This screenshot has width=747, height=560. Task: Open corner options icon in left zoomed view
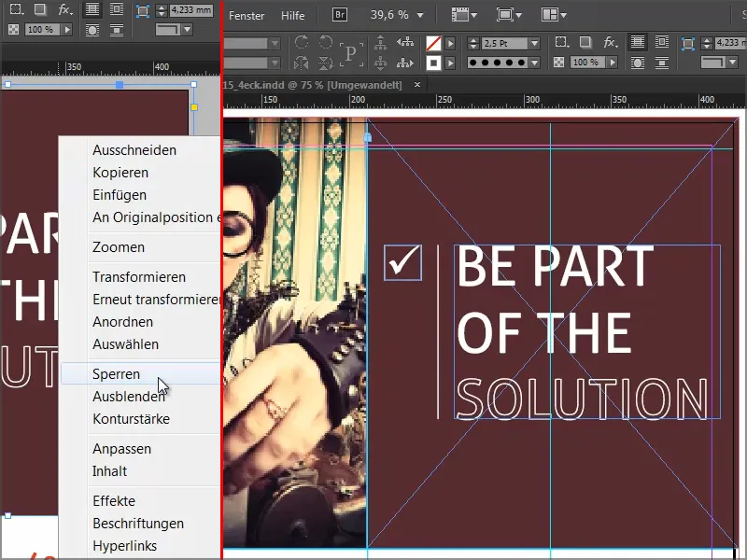click(17, 9)
